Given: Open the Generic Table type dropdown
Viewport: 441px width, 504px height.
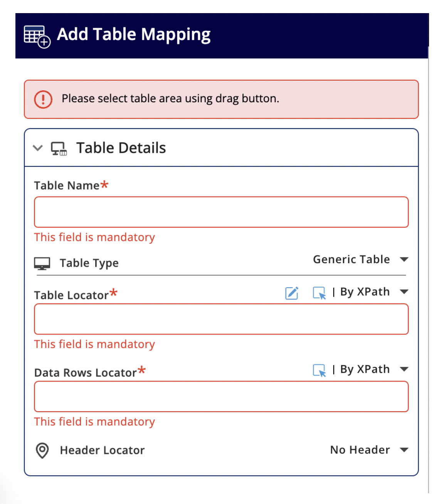Looking at the screenshot, I should [x=360, y=259].
